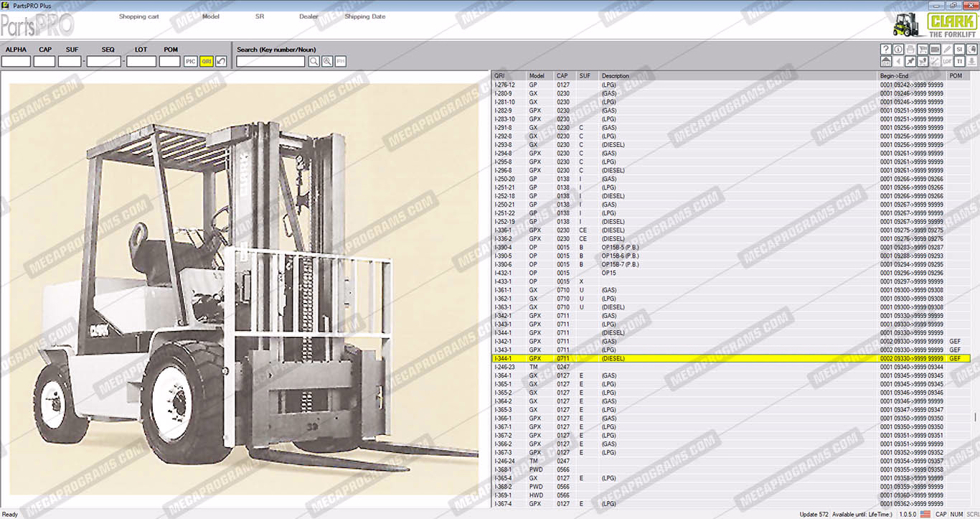Select row I-246-23 TM
This screenshot has width=980, height=519.
pyautogui.click(x=731, y=367)
